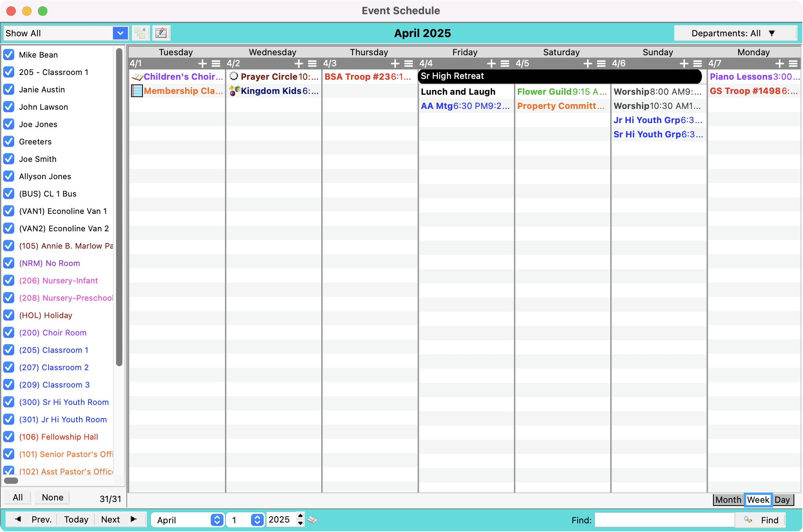Viewport: 803px width, 532px height.
Task: Click the add-event plus icon on Tuesday 4/1
Action: pos(203,64)
